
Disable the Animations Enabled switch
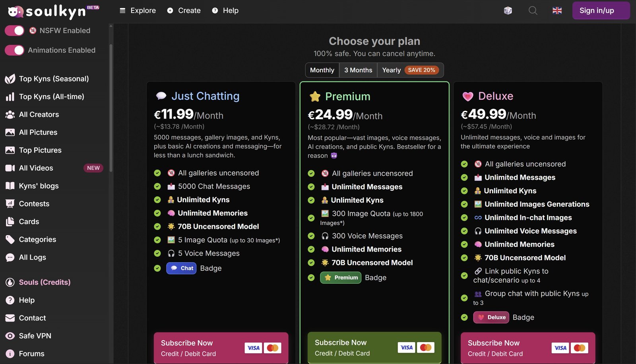tap(15, 50)
